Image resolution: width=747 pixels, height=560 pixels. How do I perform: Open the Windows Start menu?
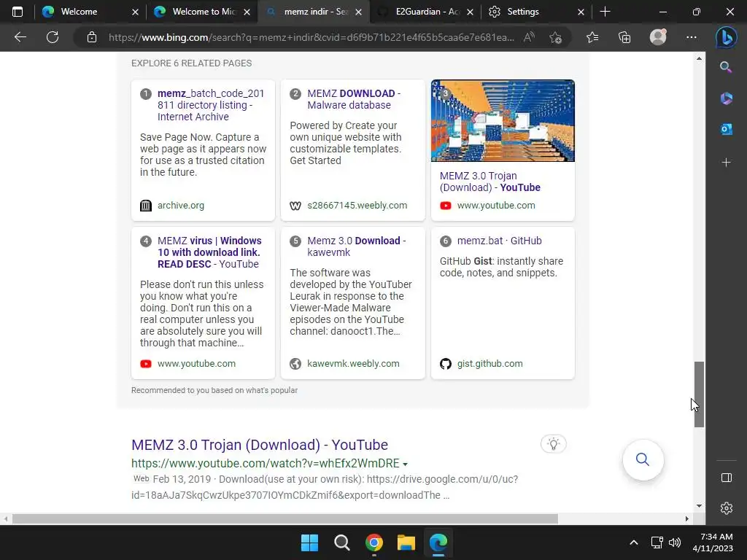pos(309,542)
